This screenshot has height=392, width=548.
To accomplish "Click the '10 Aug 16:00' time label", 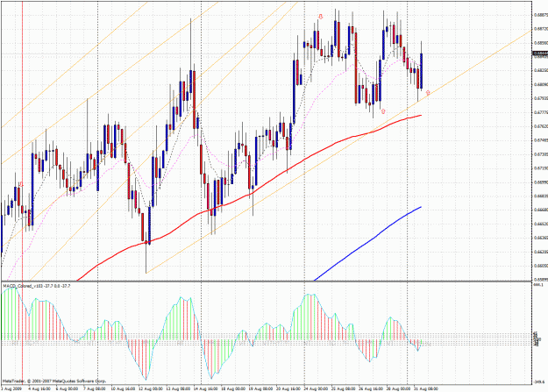I will [x=123, y=388].
